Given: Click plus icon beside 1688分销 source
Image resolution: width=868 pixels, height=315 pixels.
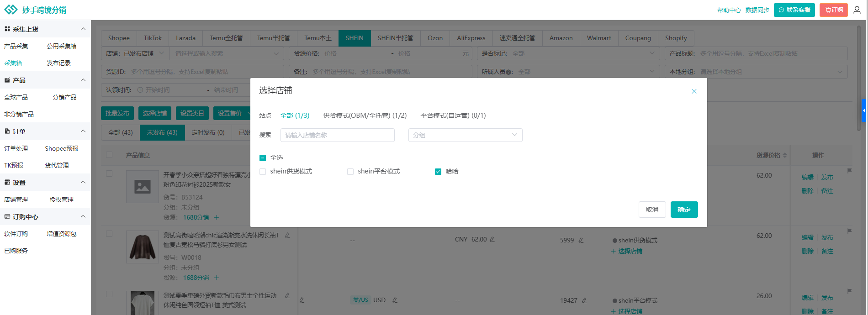Looking at the screenshot, I should click(x=217, y=217).
